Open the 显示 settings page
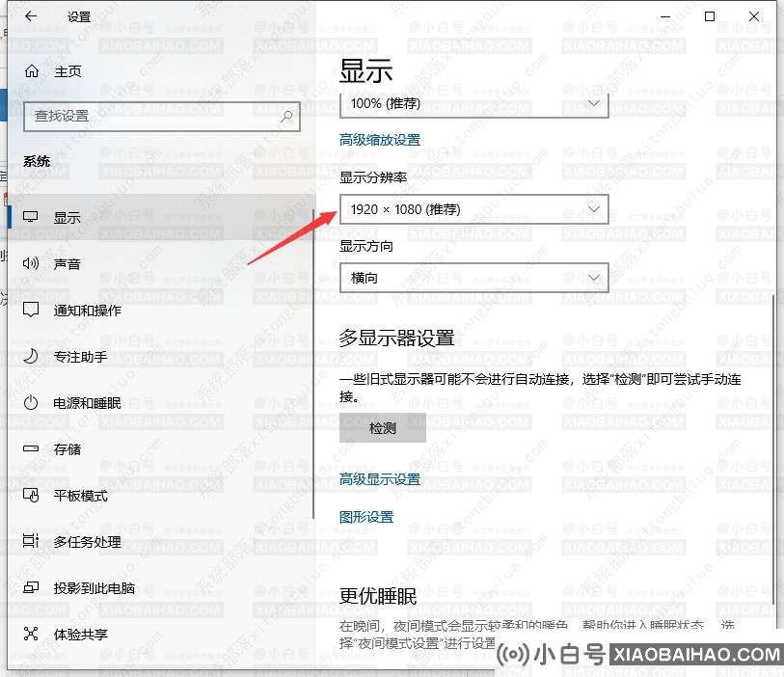 (160, 218)
